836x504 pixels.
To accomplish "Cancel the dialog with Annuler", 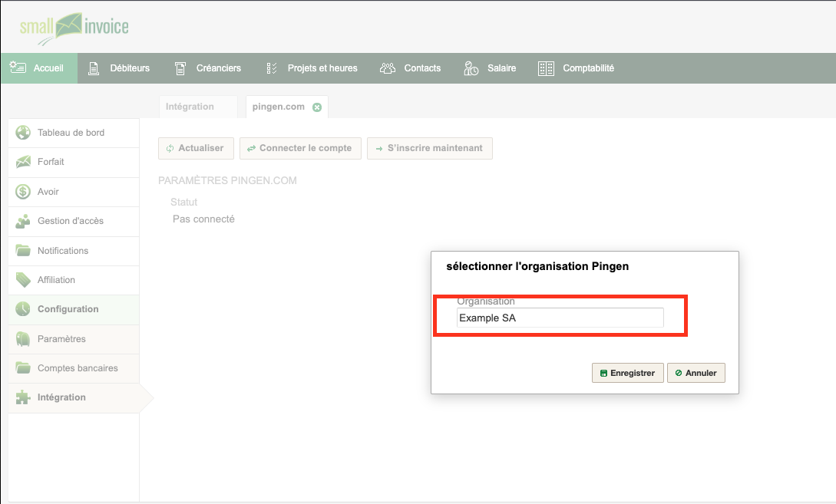I will pos(696,373).
